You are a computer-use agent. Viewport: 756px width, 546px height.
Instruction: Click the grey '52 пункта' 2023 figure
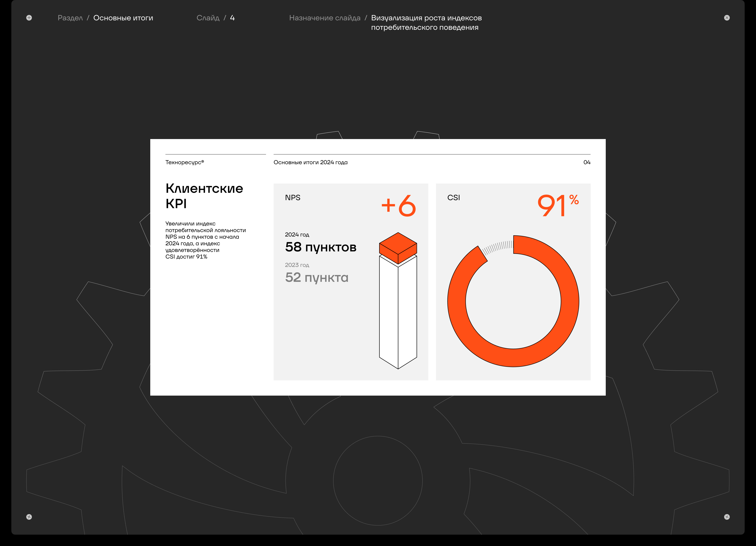pyautogui.click(x=316, y=278)
